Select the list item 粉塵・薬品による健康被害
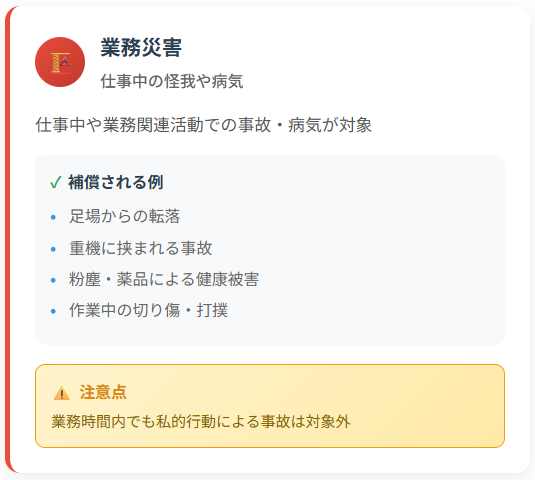Screen dimensions: 535x480 tap(164, 279)
